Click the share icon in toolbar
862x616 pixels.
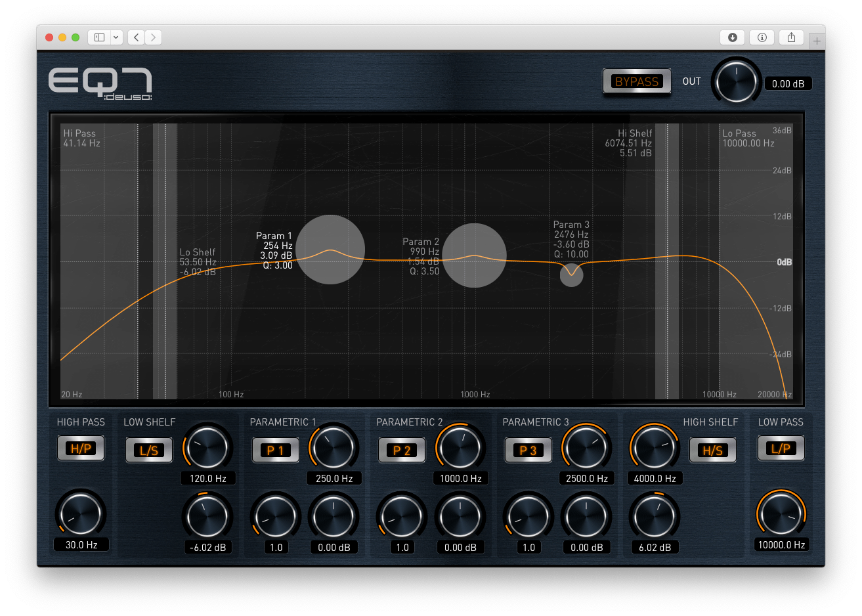[x=792, y=37]
